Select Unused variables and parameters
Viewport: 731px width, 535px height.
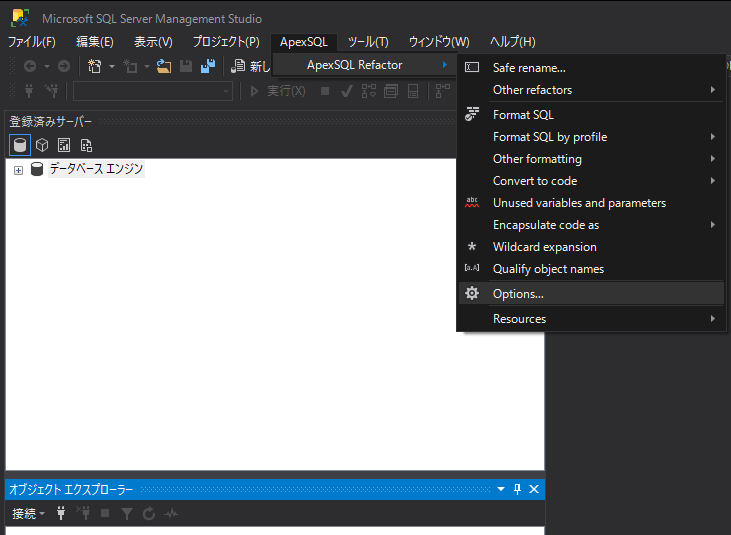click(591, 203)
